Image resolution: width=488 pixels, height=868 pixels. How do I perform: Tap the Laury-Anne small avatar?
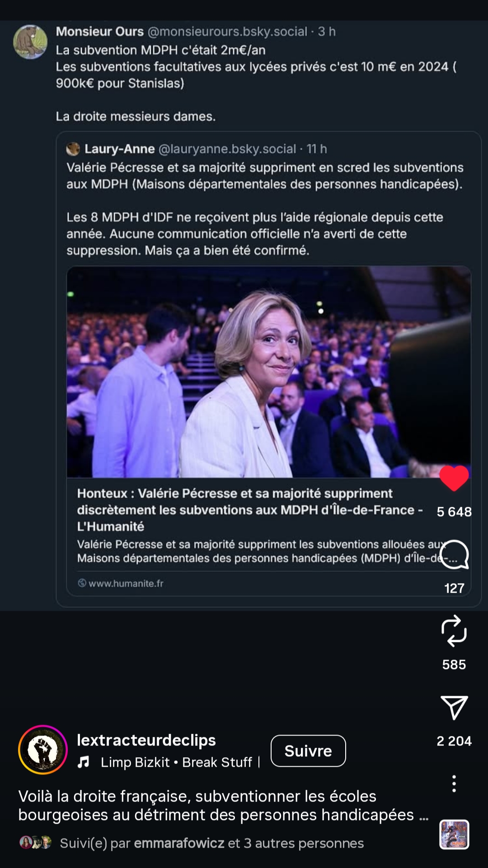click(x=73, y=149)
